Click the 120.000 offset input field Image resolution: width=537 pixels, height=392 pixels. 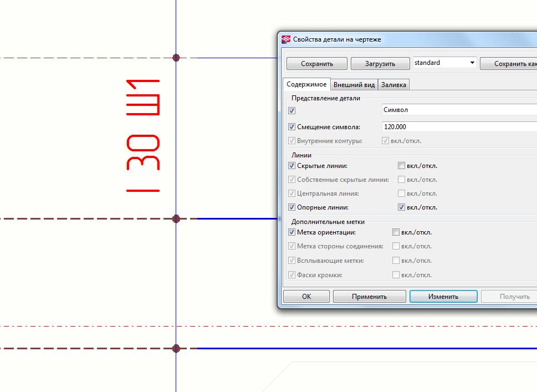point(459,127)
